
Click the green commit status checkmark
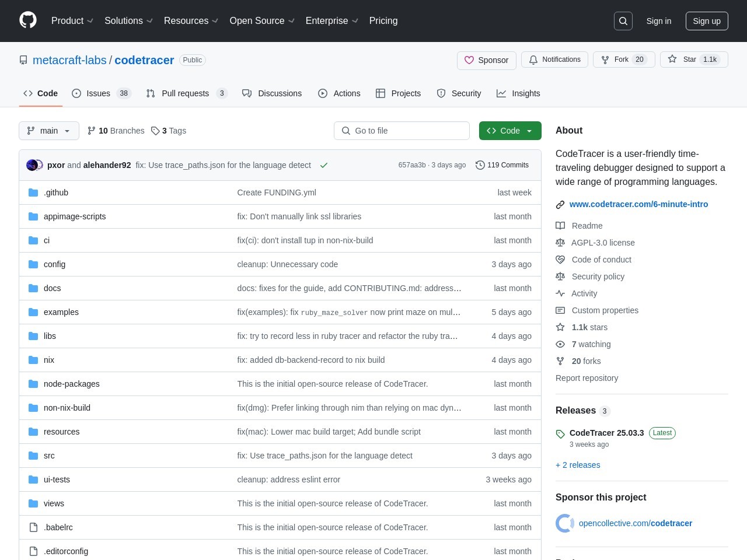(x=324, y=165)
